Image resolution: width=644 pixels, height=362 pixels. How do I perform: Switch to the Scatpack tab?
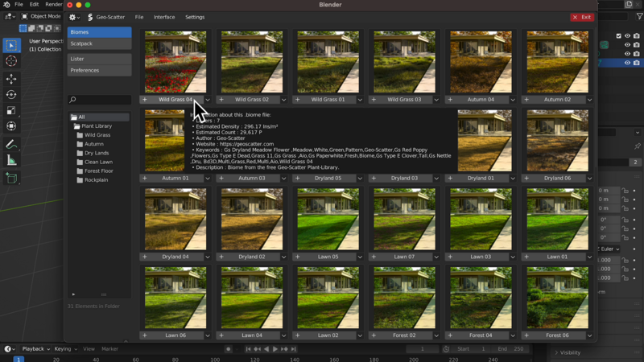(99, 43)
